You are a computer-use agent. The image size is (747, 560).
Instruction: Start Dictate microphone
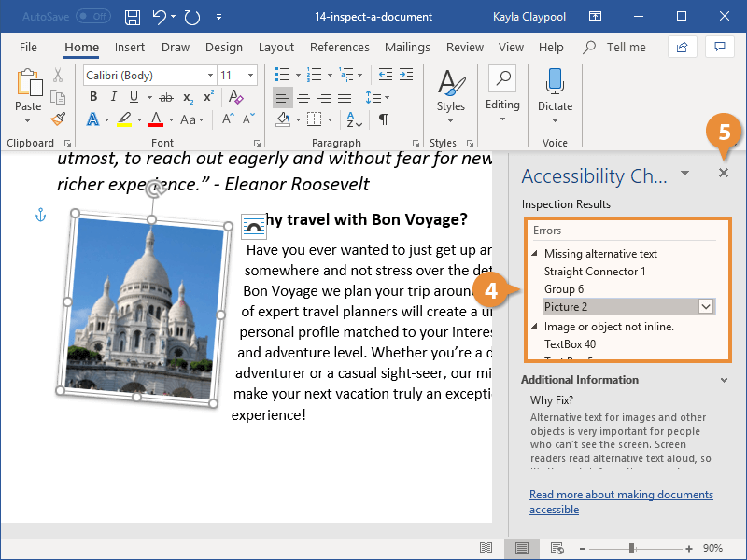pyautogui.click(x=555, y=82)
